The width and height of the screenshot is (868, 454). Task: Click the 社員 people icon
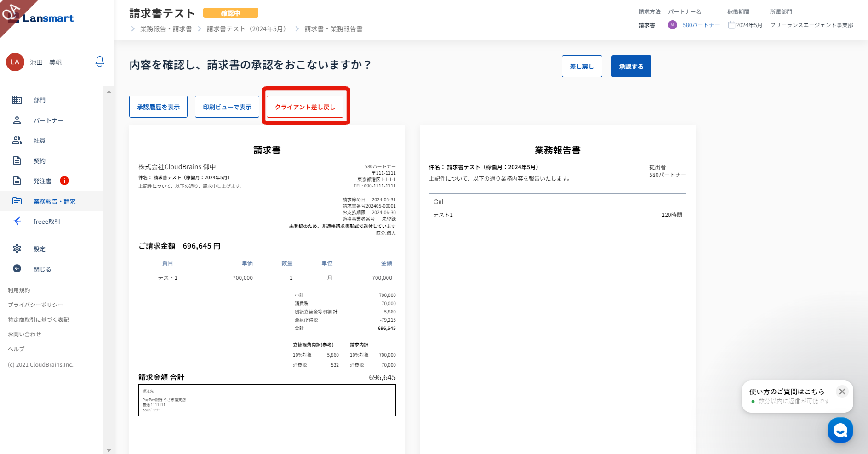[17, 140]
